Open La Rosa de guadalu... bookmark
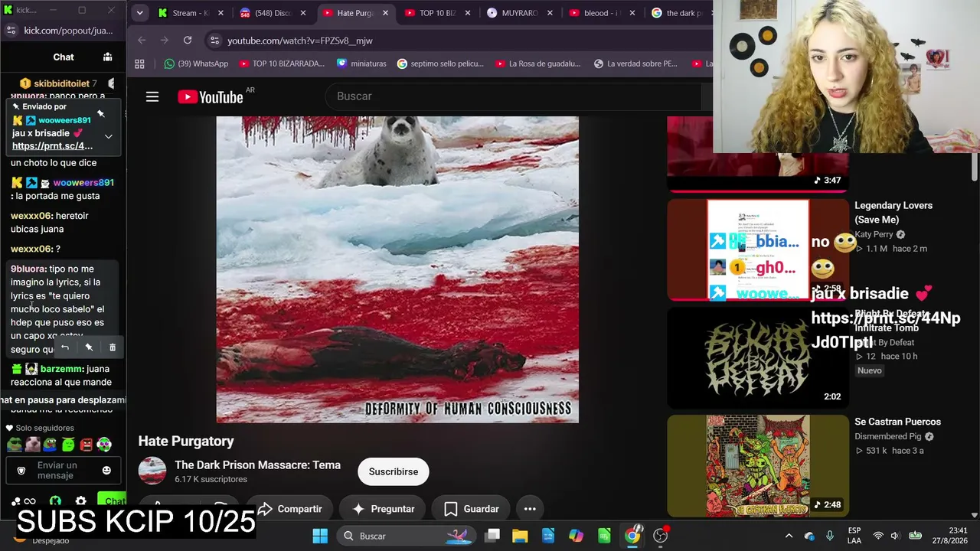980x551 pixels. coord(537,64)
